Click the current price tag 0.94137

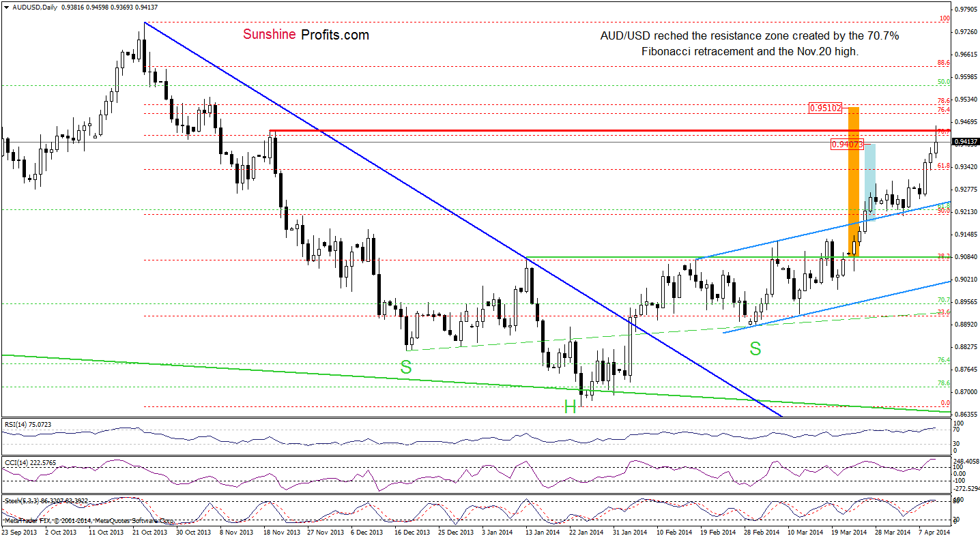point(966,142)
